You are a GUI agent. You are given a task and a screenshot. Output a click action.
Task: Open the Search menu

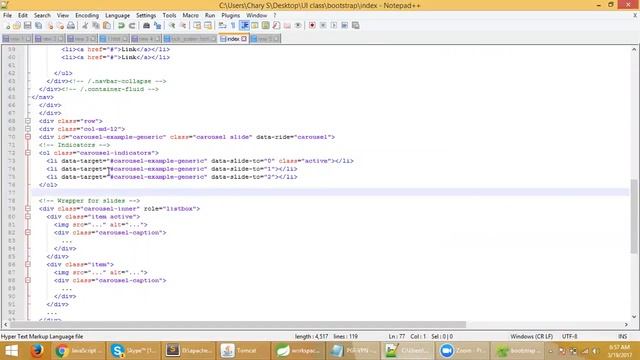point(42,15)
